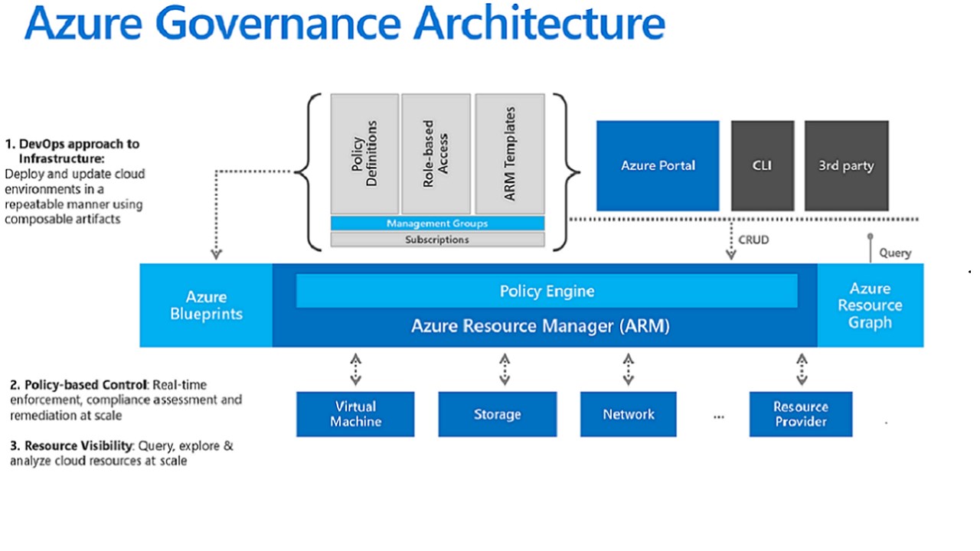Click Azure Resource Manager (ARM) label

541,326
